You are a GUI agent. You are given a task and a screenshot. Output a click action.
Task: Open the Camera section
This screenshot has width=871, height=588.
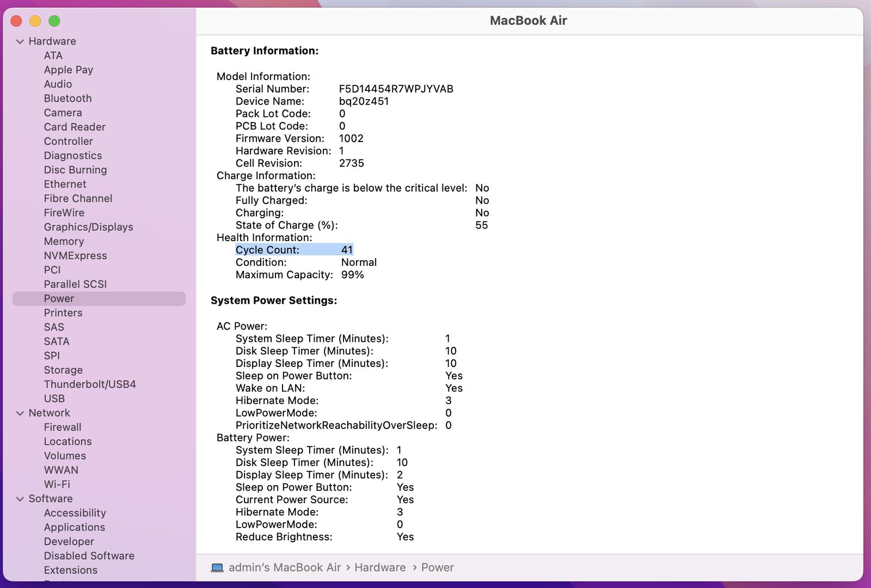coord(63,113)
